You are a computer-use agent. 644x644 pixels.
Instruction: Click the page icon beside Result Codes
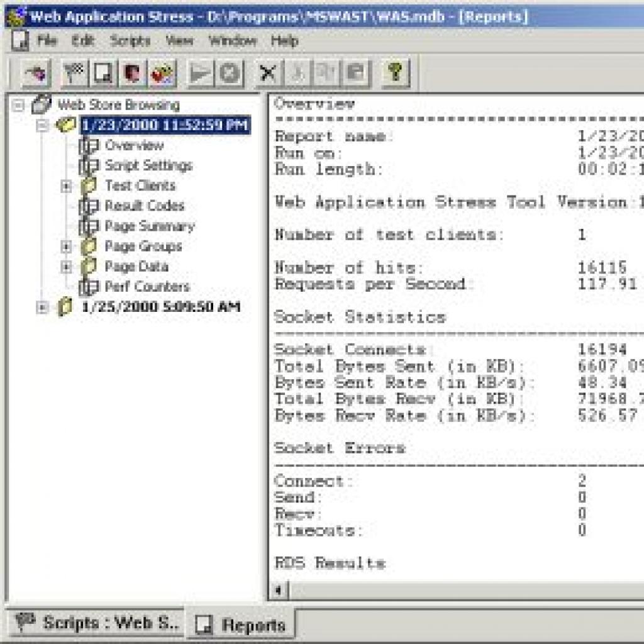[89, 206]
